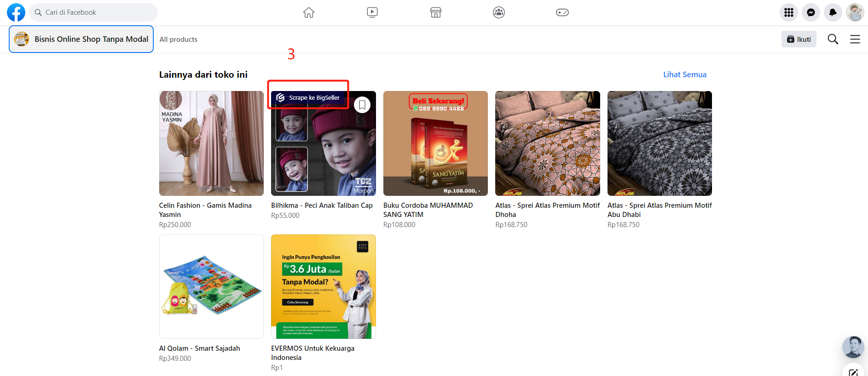Screen dimensions: 868x376
Task: Open Sprei Atlas Motif Dhoha image
Action: click(548, 143)
